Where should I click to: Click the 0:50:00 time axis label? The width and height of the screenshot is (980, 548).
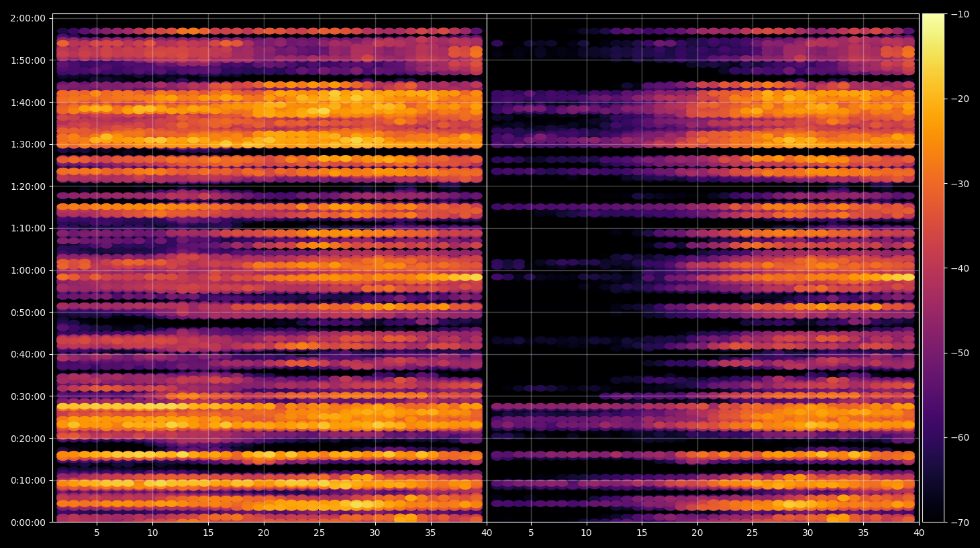[x=28, y=313]
